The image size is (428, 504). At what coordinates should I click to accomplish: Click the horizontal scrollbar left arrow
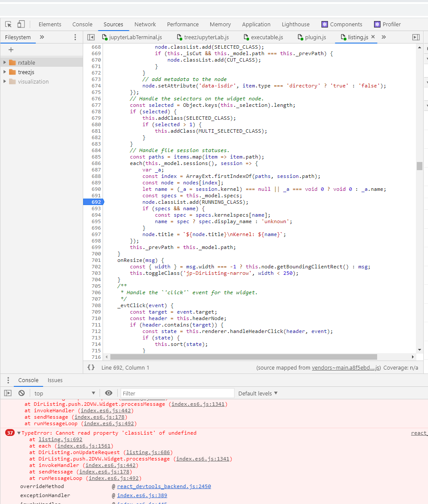(107, 357)
